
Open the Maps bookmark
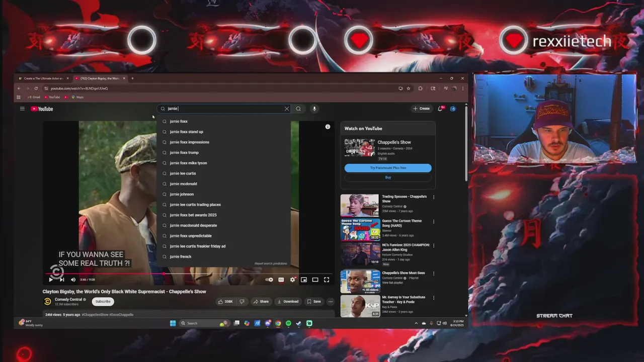coord(77,97)
